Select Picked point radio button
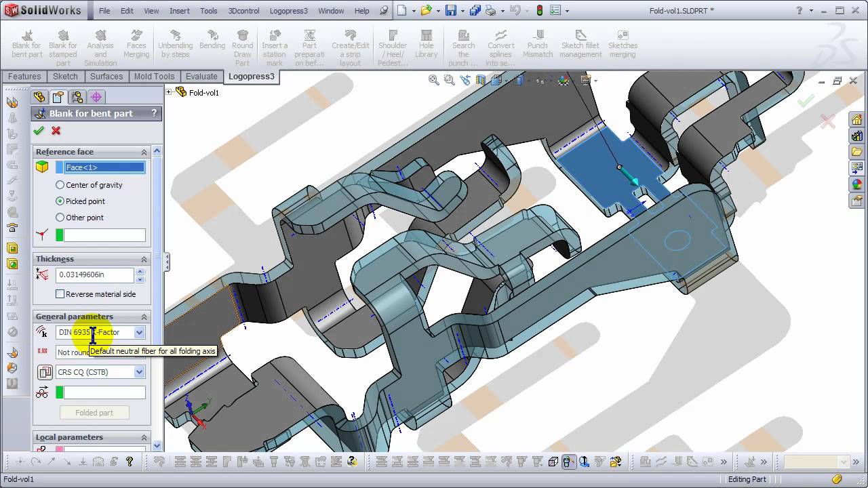The height and width of the screenshot is (488, 868). pos(60,201)
